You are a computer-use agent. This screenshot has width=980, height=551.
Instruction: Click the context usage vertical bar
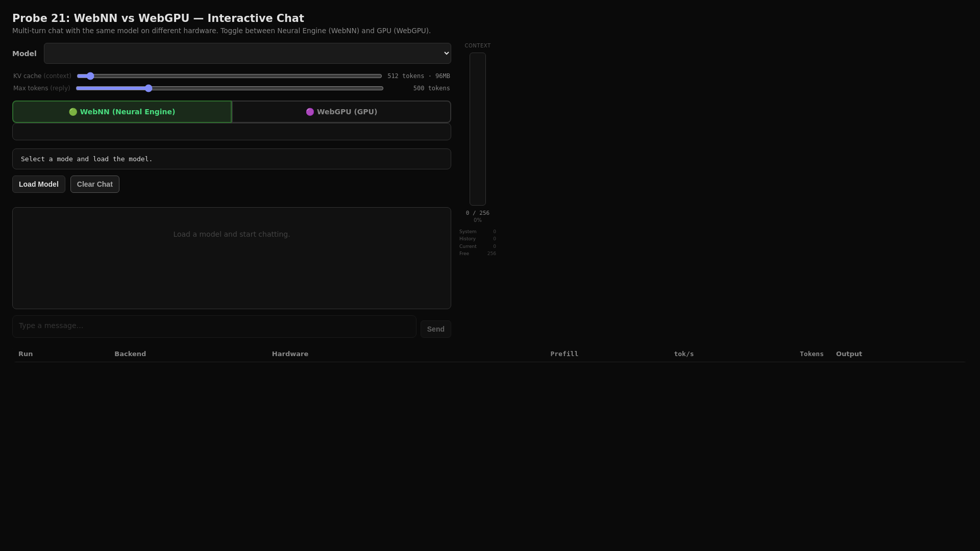(478, 129)
